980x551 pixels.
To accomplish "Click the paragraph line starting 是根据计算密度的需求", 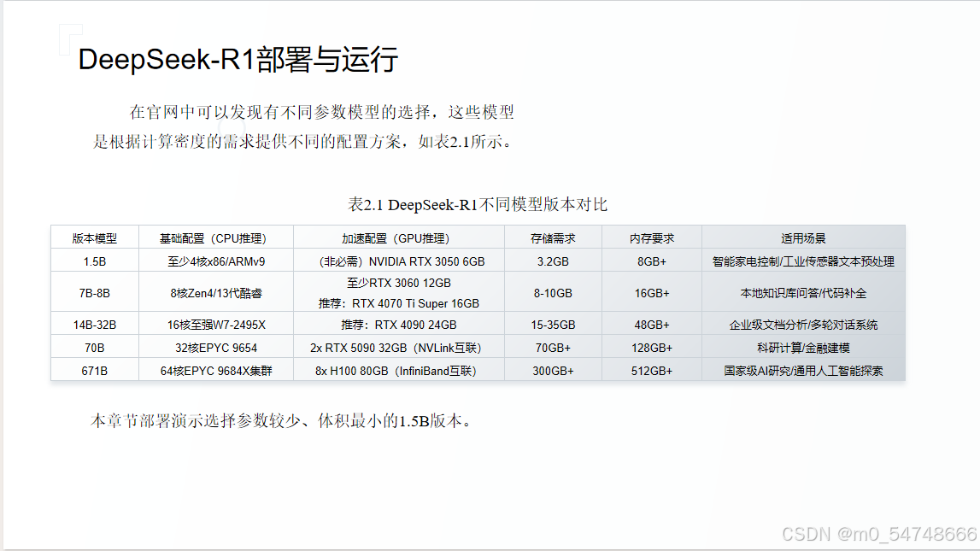I will click(303, 142).
